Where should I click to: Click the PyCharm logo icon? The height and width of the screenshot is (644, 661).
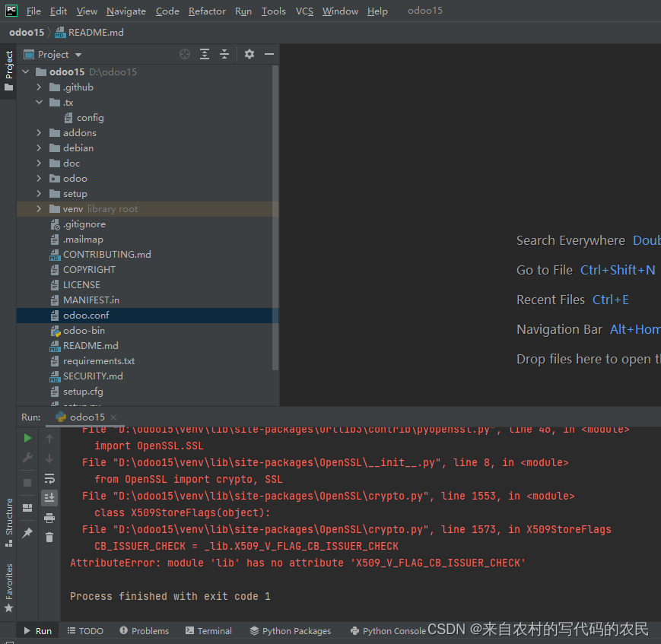(x=11, y=11)
